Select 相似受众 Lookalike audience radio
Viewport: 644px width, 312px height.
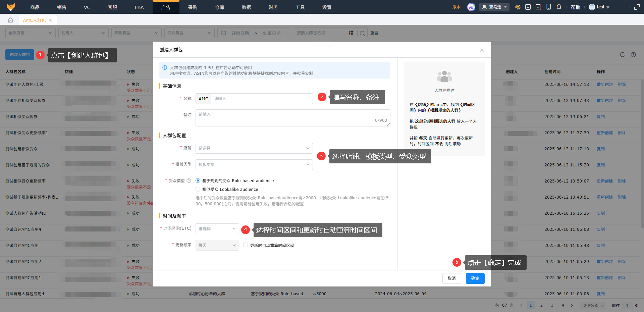[198, 190]
